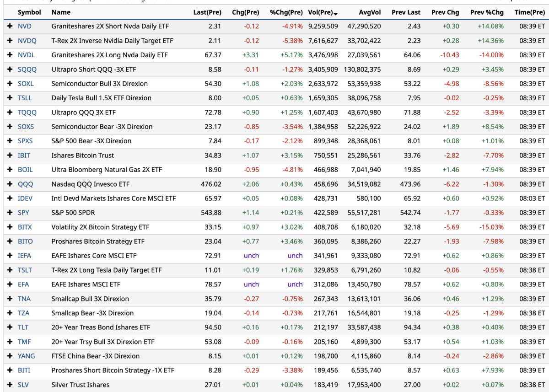Click plus icon beside SOXS
This screenshot has height=392, width=549.
pos(10,127)
